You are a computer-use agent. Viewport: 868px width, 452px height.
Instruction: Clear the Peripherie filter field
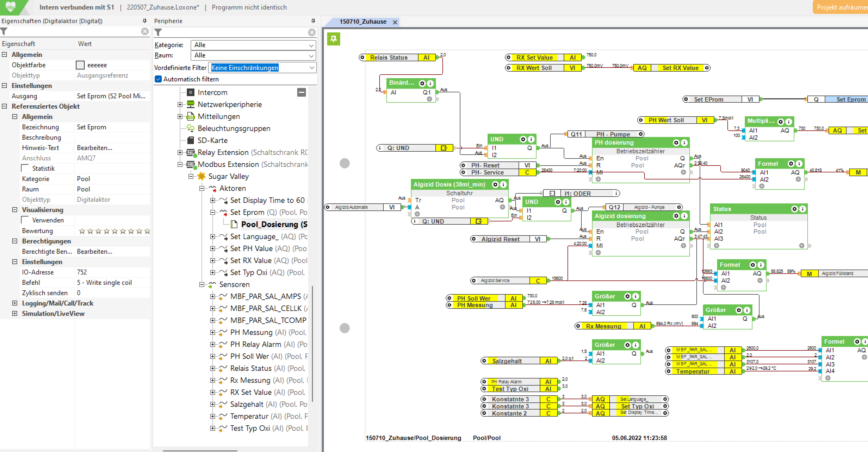pos(312,32)
